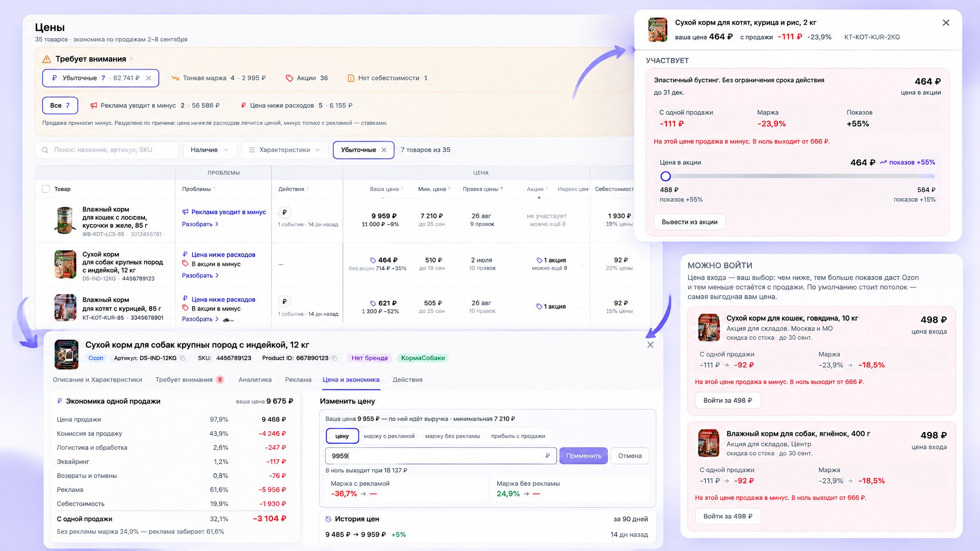Click the warning triangle icon at Требует внимания
Image resolution: width=980 pixels, height=551 pixels.
click(x=47, y=59)
